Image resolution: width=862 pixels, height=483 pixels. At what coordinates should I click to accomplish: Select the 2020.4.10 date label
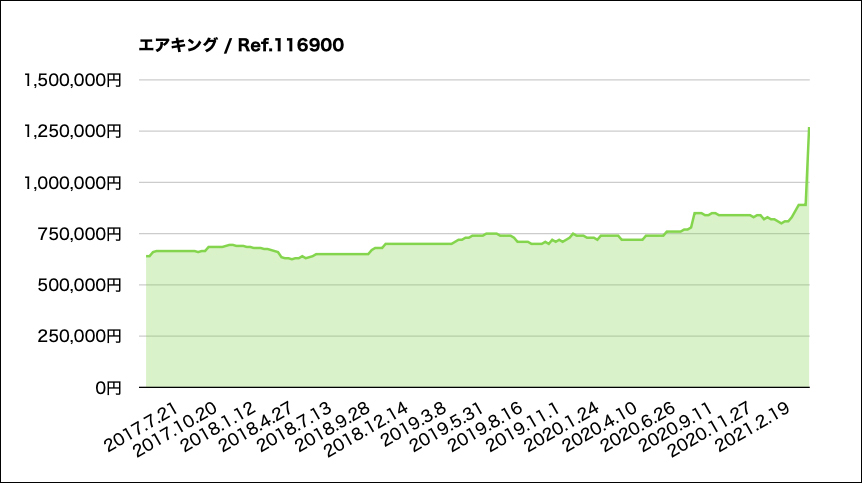[x=599, y=427]
